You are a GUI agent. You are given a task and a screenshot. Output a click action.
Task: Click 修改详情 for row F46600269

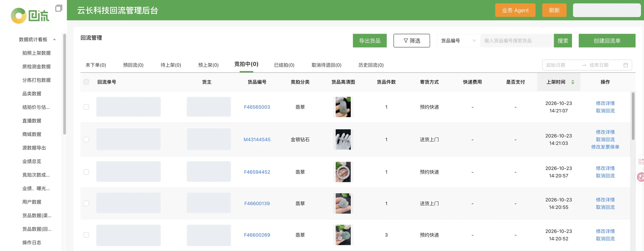click(605, 231)
